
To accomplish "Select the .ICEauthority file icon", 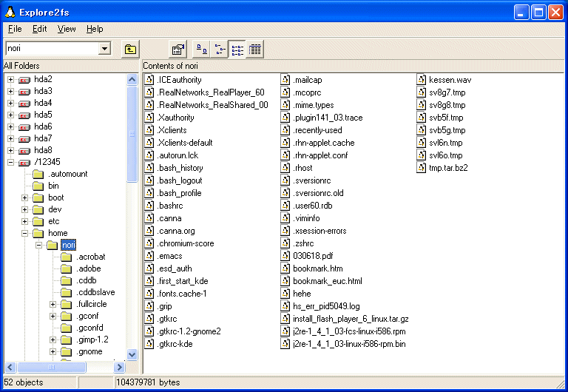I will (149, 80).
